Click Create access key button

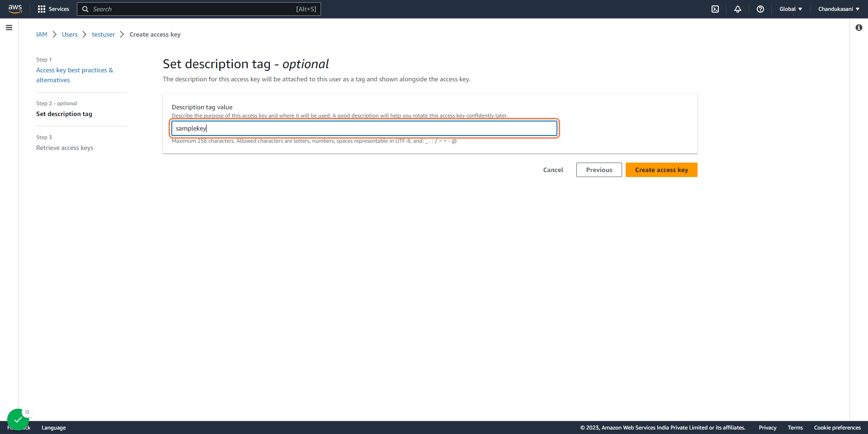661,170
